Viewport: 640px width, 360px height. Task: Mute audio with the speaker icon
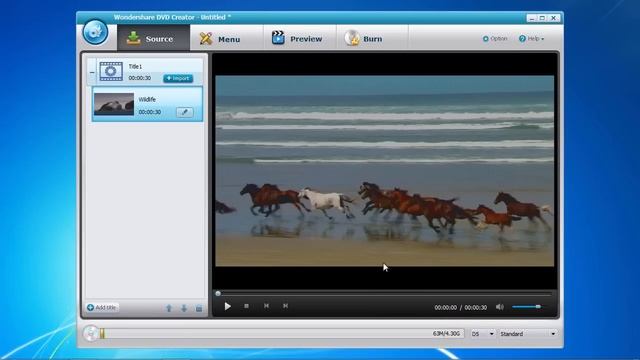[x=500, y=307]
